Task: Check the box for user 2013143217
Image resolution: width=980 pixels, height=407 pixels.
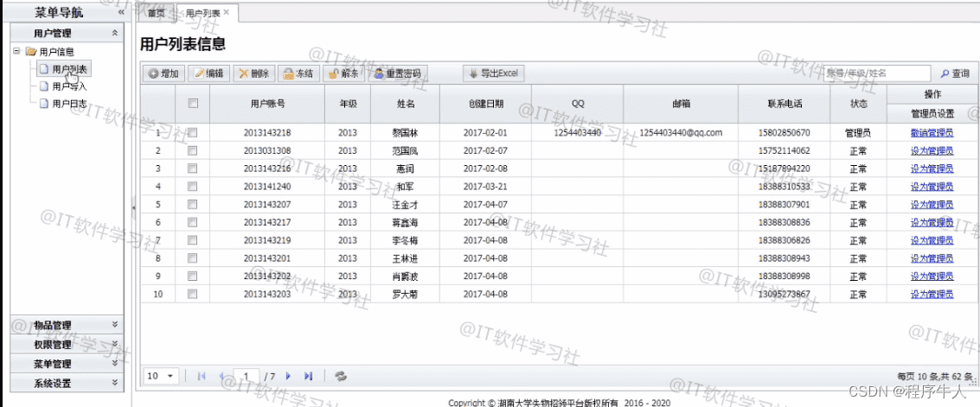Action: pos(193,222)
